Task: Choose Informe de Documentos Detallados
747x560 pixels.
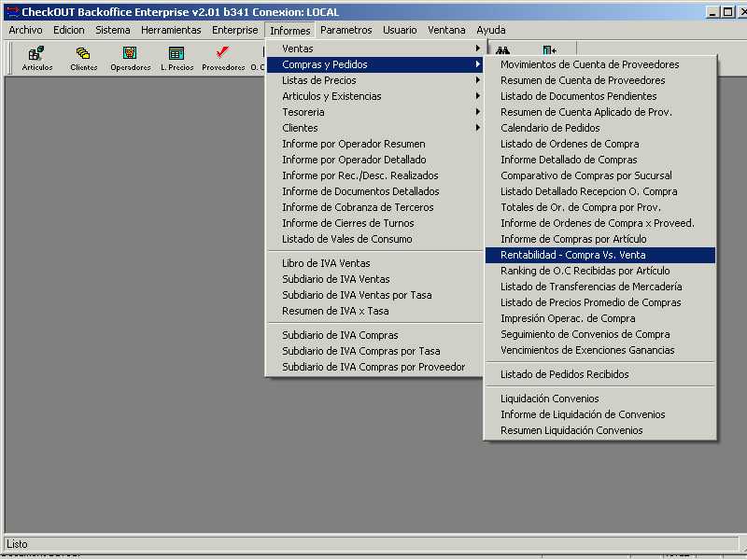Action: pyautogui.click(x=374, y=191)
